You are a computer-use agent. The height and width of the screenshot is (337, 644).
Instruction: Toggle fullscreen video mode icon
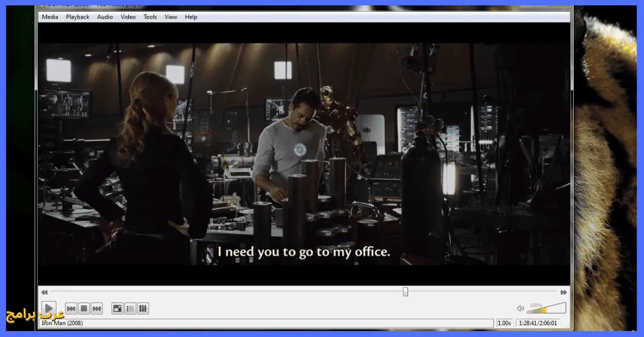(117, 309)
